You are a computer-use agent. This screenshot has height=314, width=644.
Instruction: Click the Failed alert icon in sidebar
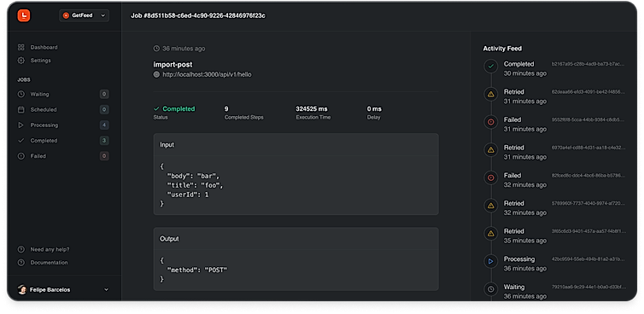[21, 156]
